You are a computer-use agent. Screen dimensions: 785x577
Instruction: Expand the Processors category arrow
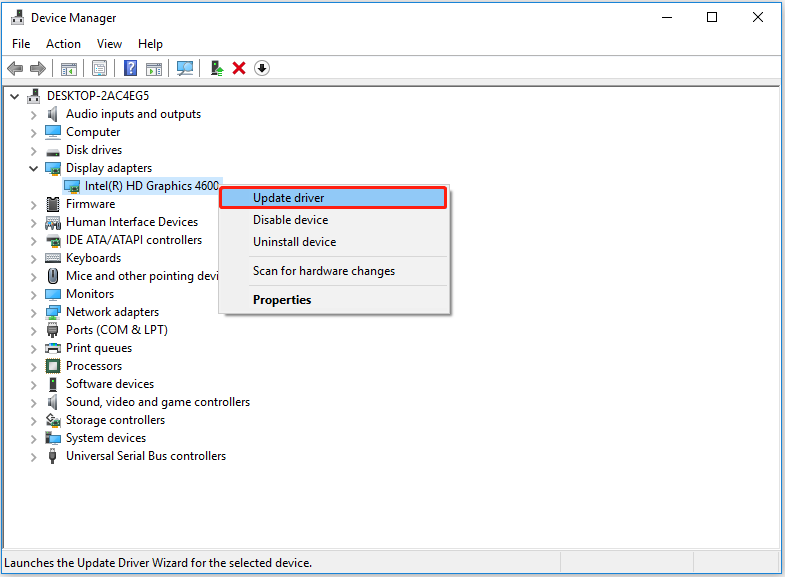(33, 366)
